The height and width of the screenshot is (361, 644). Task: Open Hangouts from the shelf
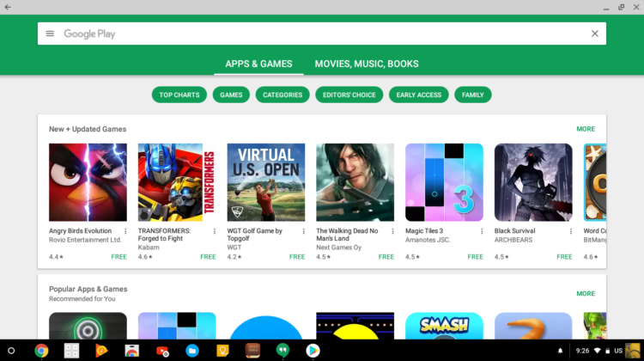coord(283,351)
